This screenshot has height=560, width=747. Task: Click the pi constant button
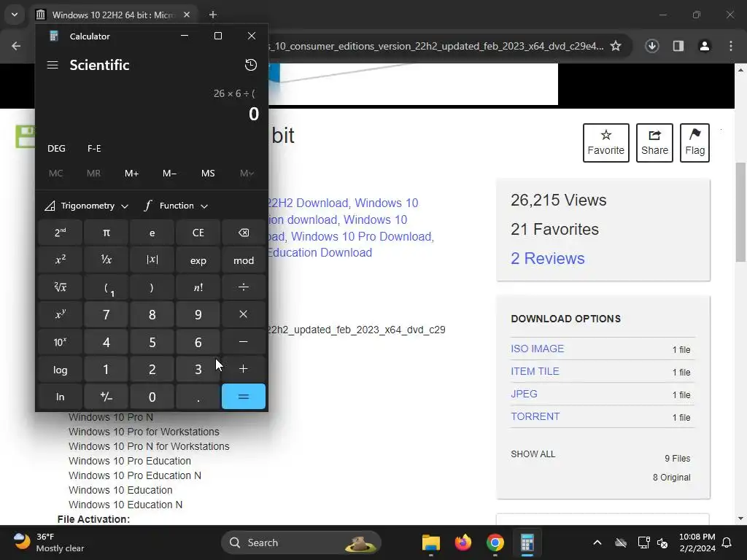click(x=107, y=233)
